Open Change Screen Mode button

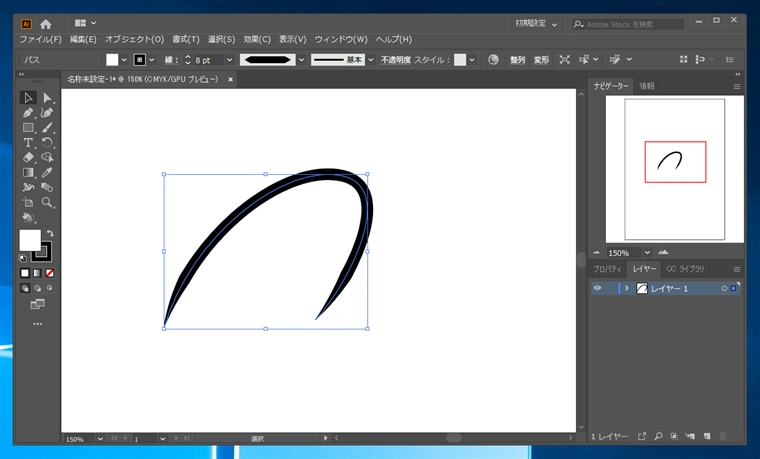pyautogui.click(x=37, y=304)
